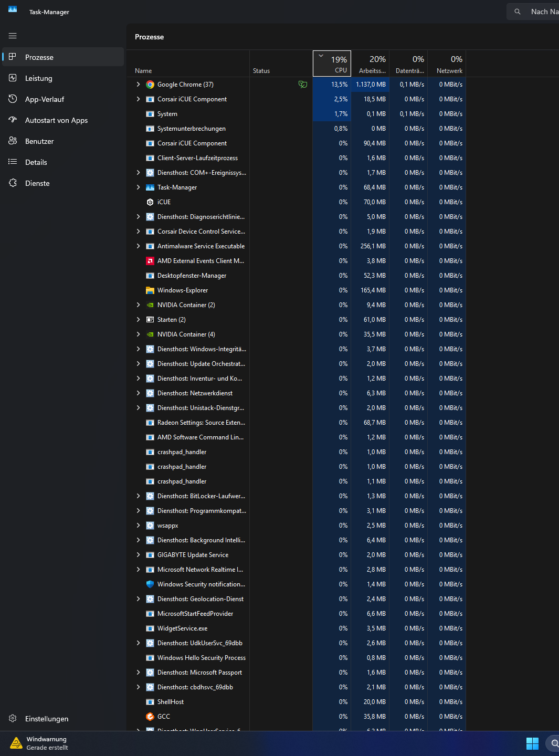Click the Prozesse sidebar icon
This screenshot has height=756, width=559.
[13, 57]
